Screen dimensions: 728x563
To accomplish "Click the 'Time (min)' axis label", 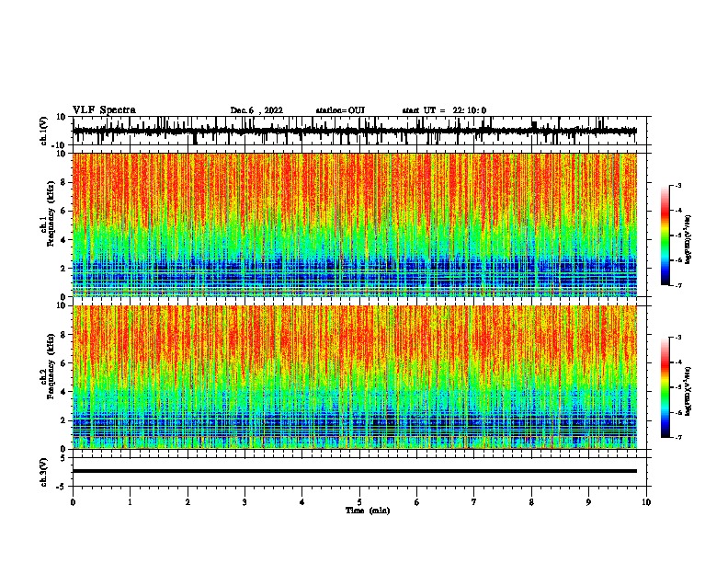I will coord(368,511).
